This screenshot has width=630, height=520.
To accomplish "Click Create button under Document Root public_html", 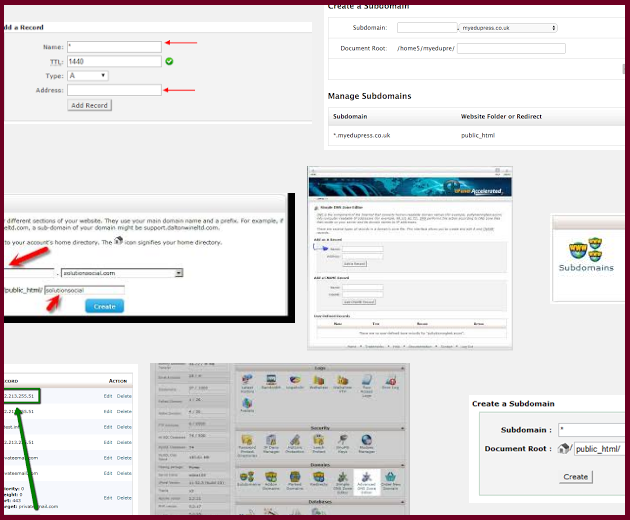I will click(x=576, y=477).
